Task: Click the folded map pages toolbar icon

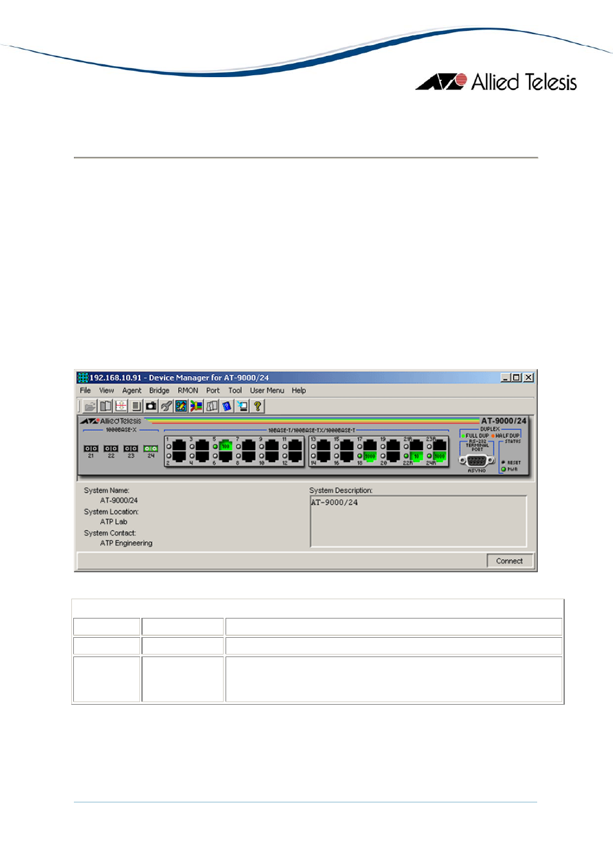Action: click(x=212, y=406)
